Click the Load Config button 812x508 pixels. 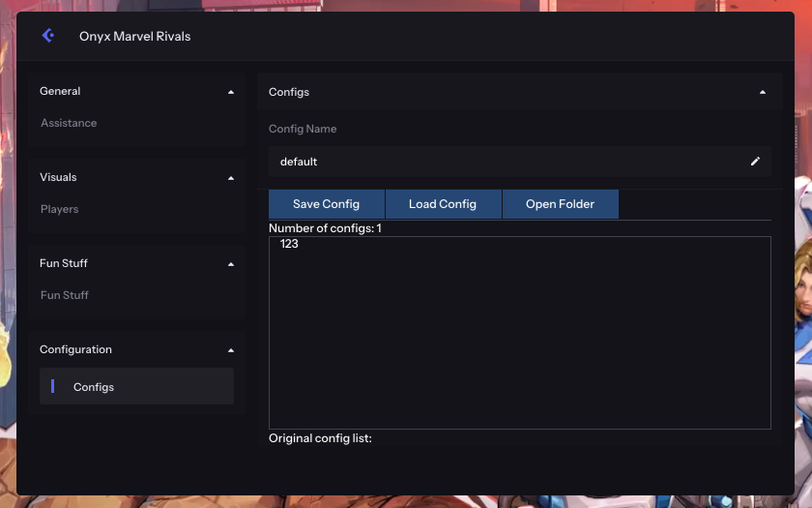[443, 204]
